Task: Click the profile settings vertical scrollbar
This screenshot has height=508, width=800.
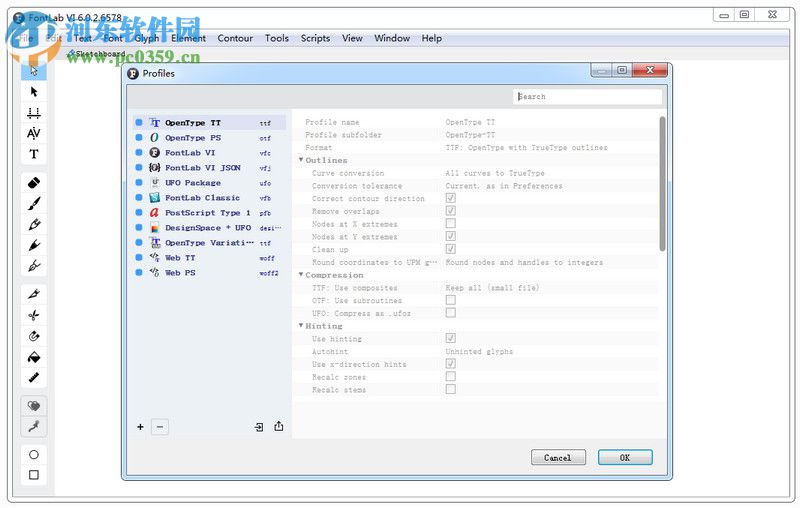Action: (662, 184)
